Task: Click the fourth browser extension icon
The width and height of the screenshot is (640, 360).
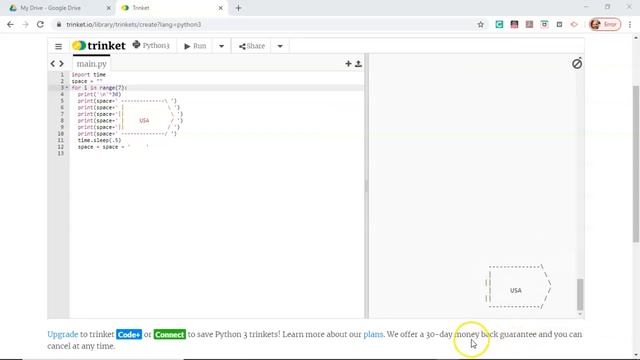Action: [544, 24]
